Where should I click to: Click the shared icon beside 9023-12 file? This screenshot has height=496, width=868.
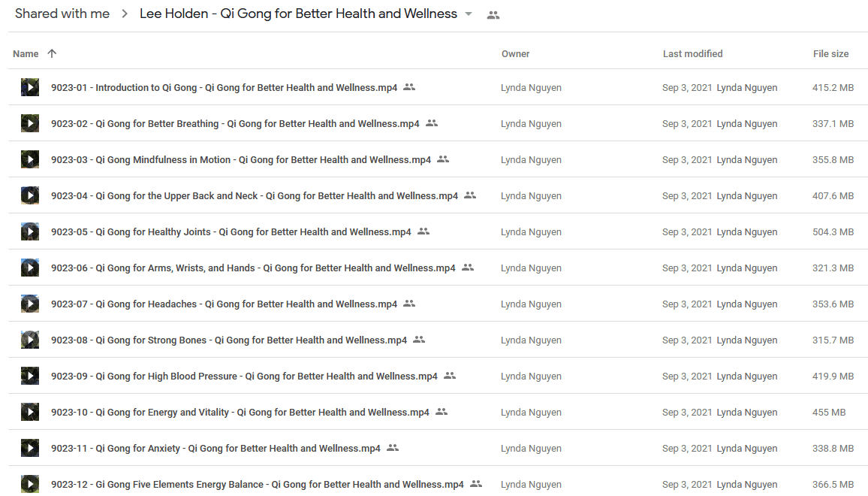[476, 484]
